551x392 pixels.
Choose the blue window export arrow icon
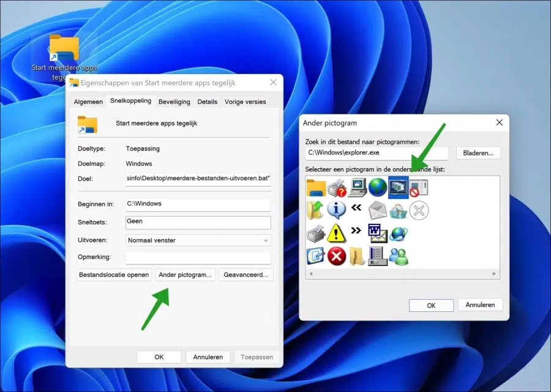pos(315,256)
